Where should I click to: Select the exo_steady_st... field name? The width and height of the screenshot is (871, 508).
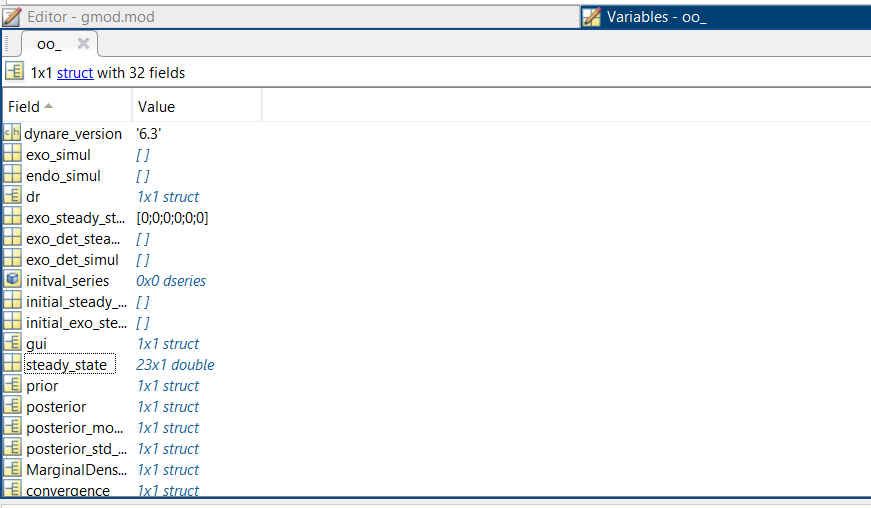tap(75, 218)
